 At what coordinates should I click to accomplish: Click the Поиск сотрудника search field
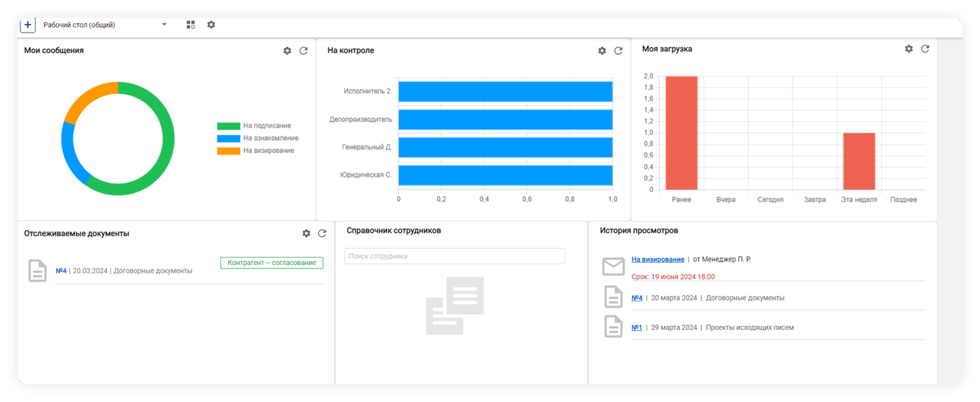(454, 257)
